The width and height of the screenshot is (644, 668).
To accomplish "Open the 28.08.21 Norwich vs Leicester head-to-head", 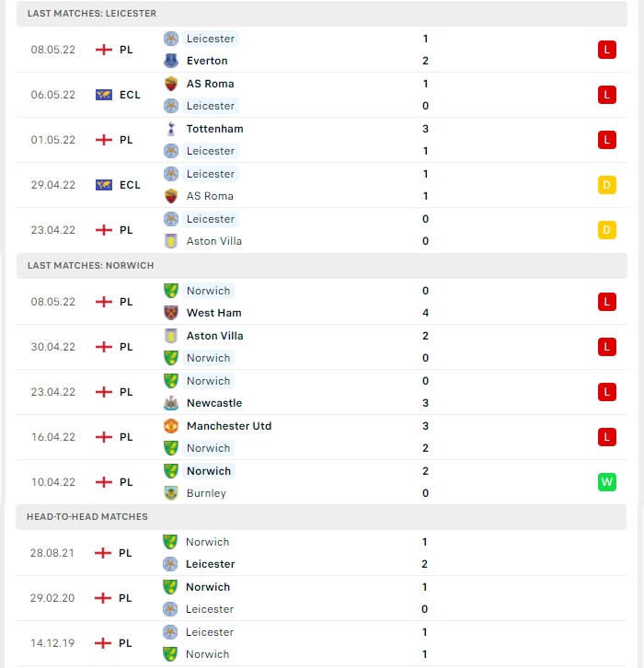I will [x=321, y=553].
